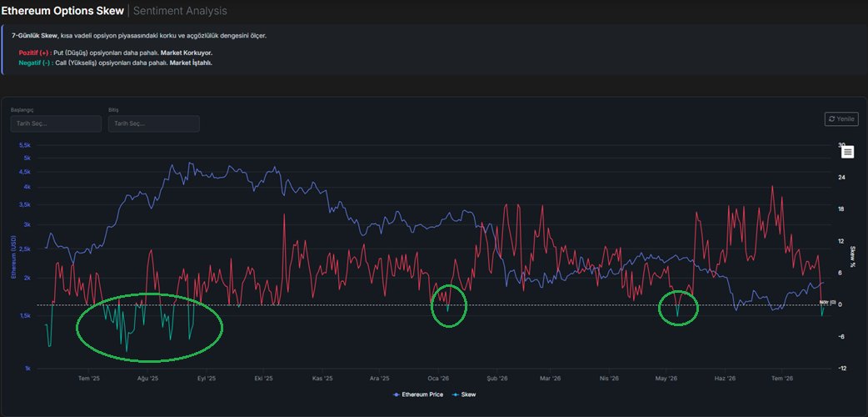Screen dimensions: 868x417
Task: Click the Şub '26 axis label
Action: pyautogui.click(x=497, y=378)
